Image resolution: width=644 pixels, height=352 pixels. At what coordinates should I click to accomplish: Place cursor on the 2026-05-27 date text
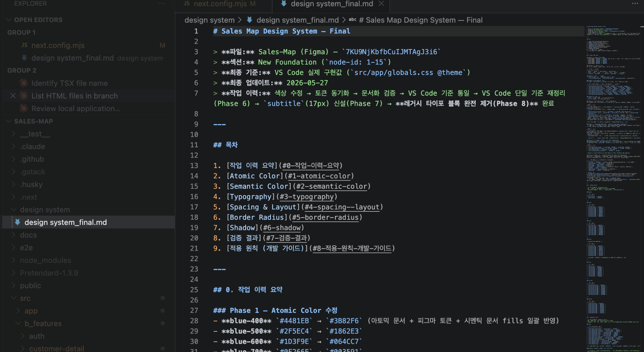(307, 83)
